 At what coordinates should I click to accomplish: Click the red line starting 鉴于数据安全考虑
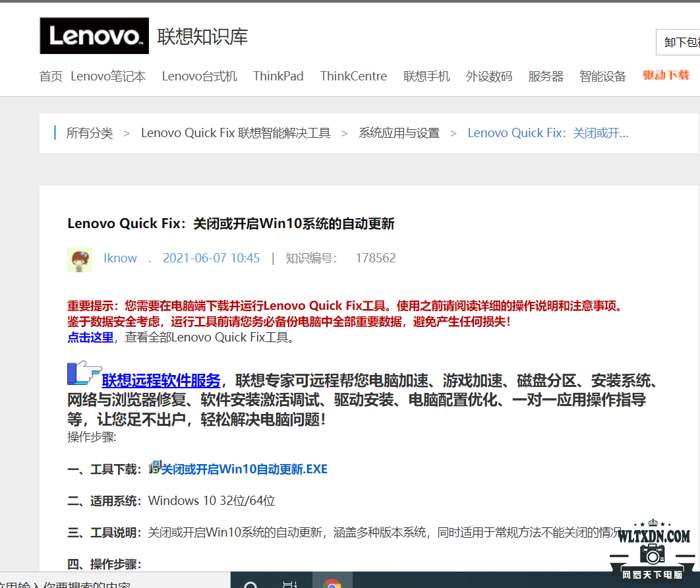pos(289,322)
